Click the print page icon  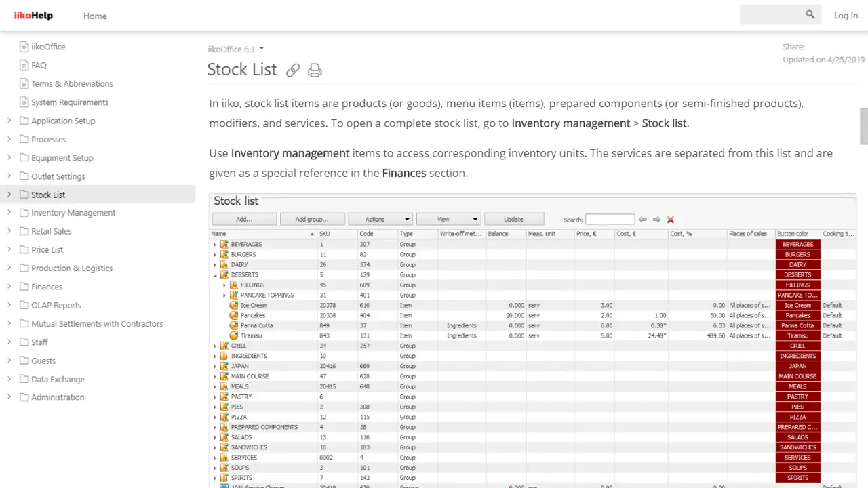click(x=315, y=70)
